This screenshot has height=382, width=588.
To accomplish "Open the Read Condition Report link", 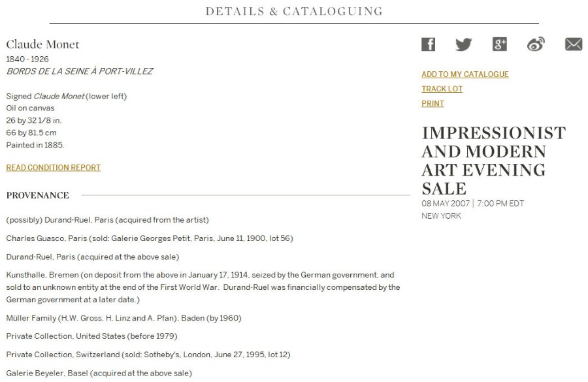I will pyautogui.click(x=54, y=168).
